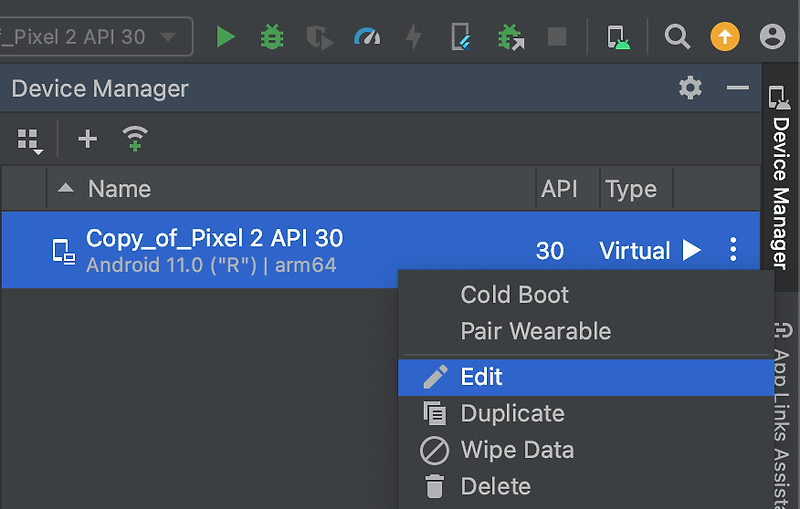Open the Profiler gauge icon
Viewport: 800px width, 509px height.
367,37
